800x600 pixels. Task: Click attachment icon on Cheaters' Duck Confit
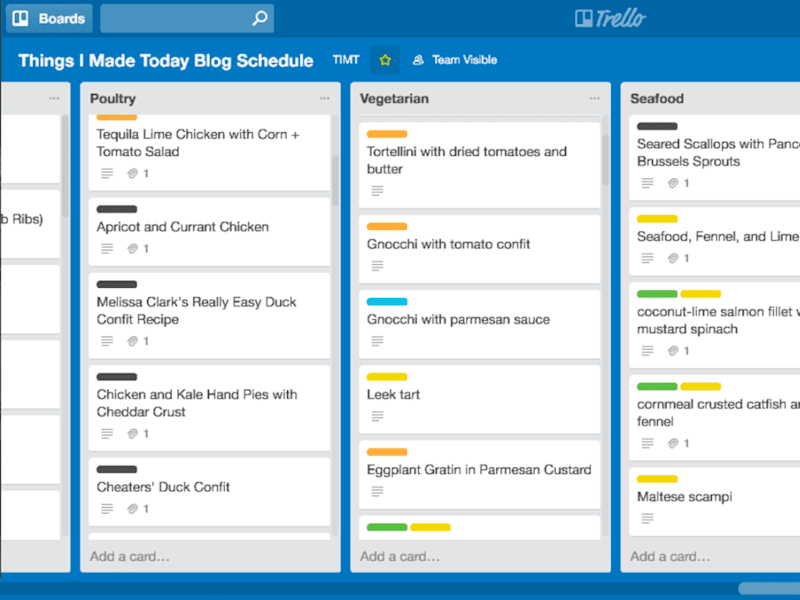[x=133, y=509]
